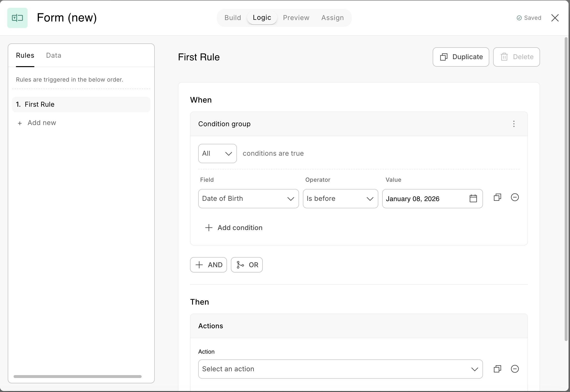Open the Is before operator dropdown
This screenshot has width=570, height=392.
pos(340,199)
